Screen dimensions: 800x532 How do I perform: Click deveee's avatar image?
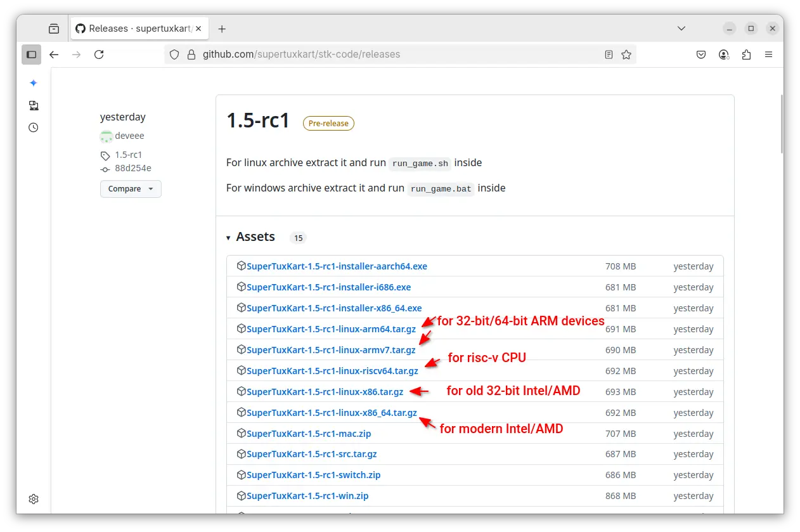point(106,136)
